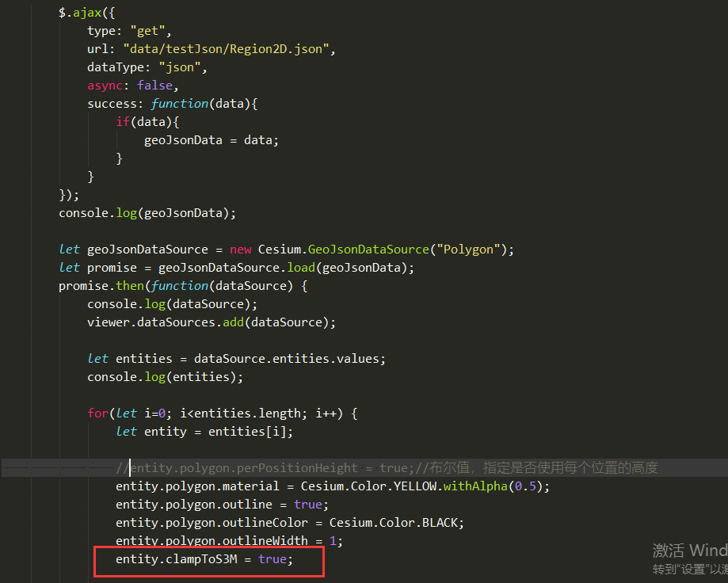
Task: Click the dataType: "json" line
Action: (x=147, y=68)
